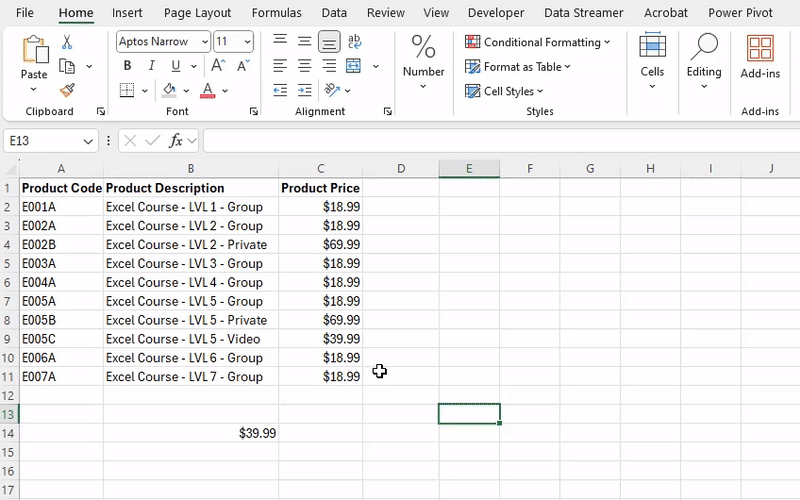800x500 pixels.
Task: Open the Font dialog launcher
Action: point(254,111)
